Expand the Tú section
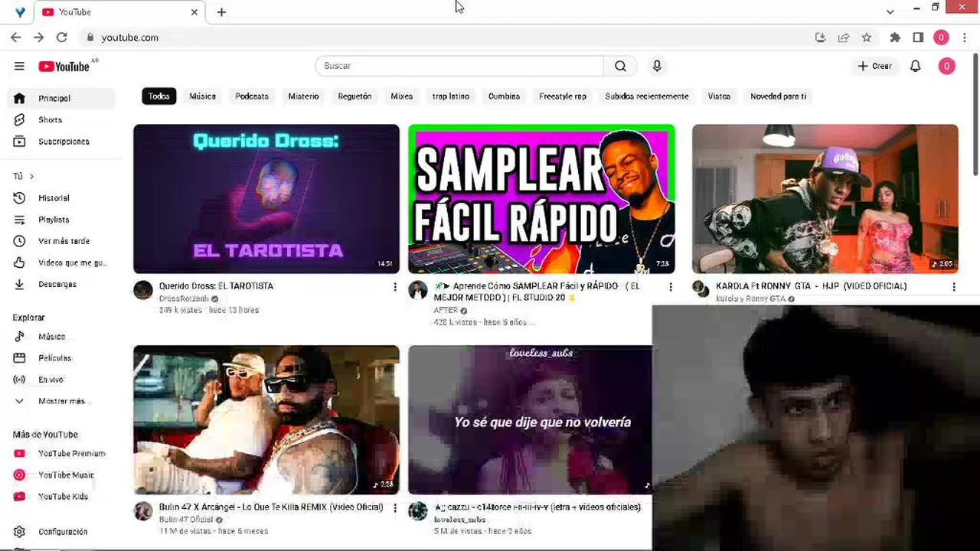The height and width of the screenshot is (551, 980). (24, 176)
